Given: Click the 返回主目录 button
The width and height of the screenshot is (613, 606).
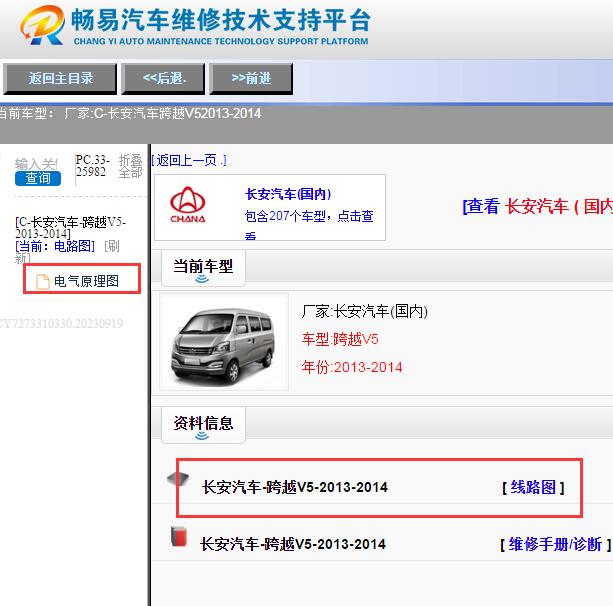Looking at the screenshot, I should coord(60,79).
